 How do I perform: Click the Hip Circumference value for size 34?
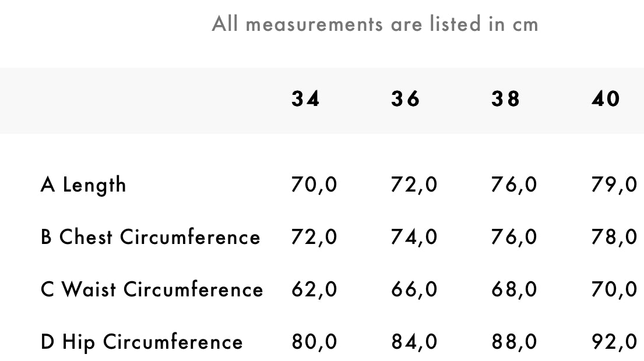click(314, 342)
